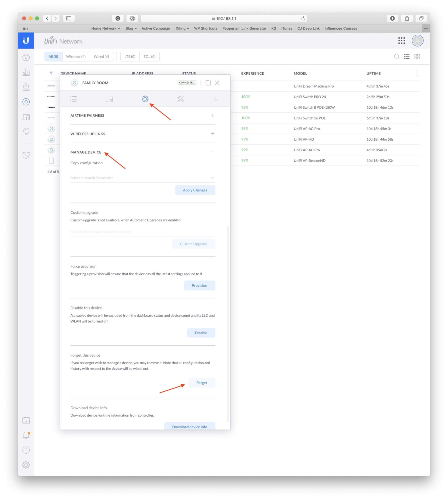
Task: Open the Xiting bookmarks dropdown
Action: (182, 28)
